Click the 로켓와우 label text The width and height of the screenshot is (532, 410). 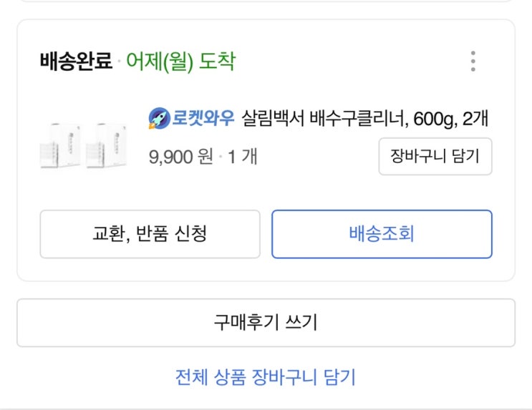(x=203, y=118)
